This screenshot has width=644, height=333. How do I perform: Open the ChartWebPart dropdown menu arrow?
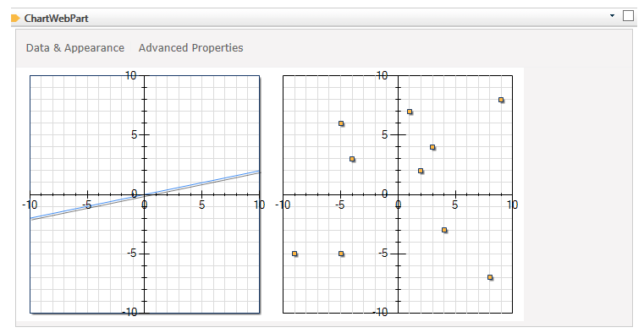tap(612, 15)
